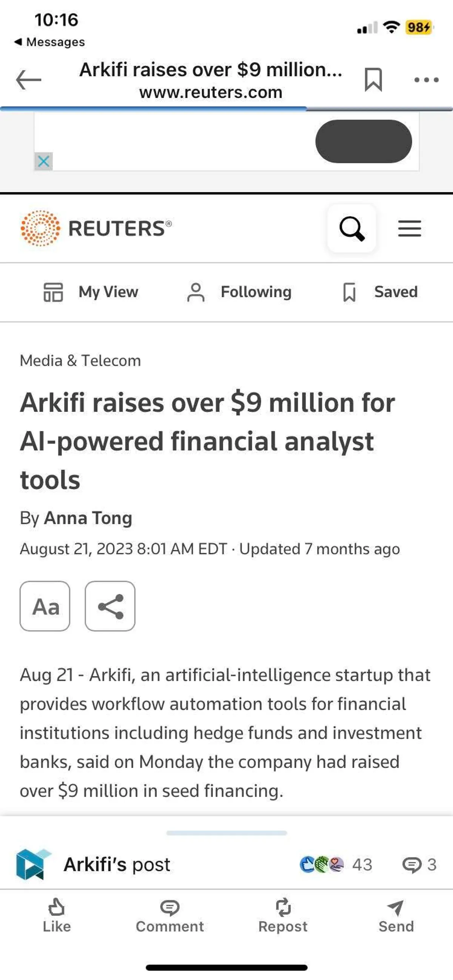Adjust text size with Aa button
This screenshot has width=453, height=980.
[x=45, y=606]
